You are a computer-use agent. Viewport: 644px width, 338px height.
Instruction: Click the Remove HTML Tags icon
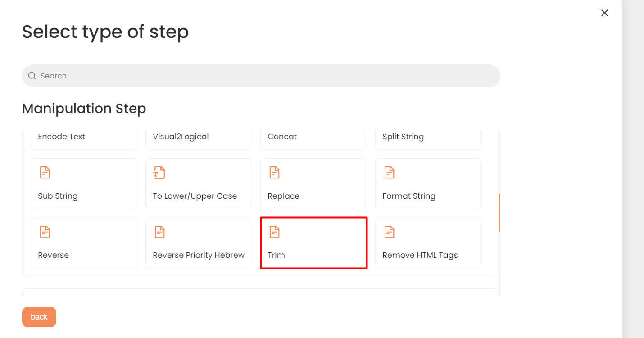click(390, 232)
